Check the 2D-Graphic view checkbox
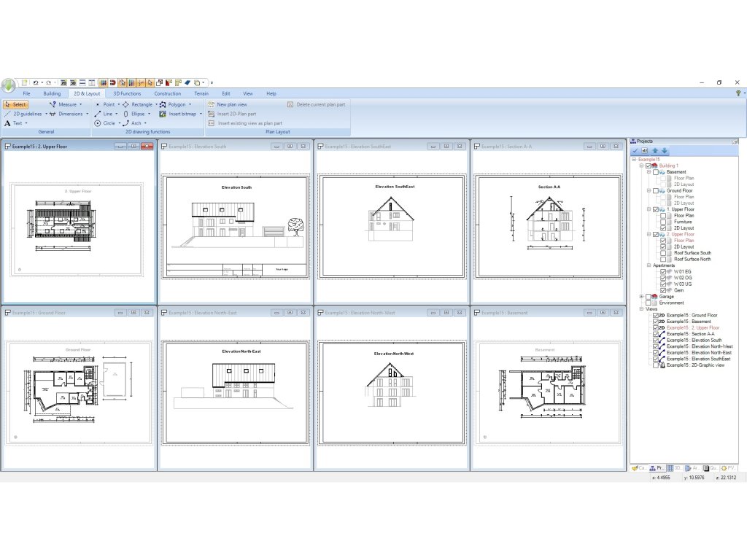The image size is (747, 560). 654,365
